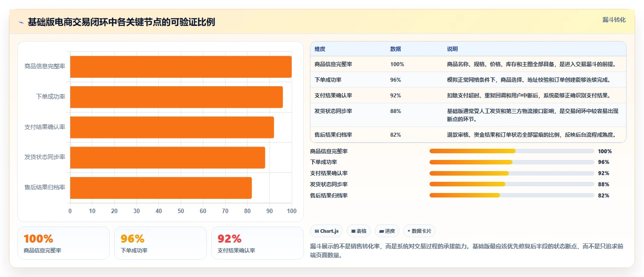
Task: Click the lightning icon beside the title
Action: pyautogui.click(x=21, y=22)
